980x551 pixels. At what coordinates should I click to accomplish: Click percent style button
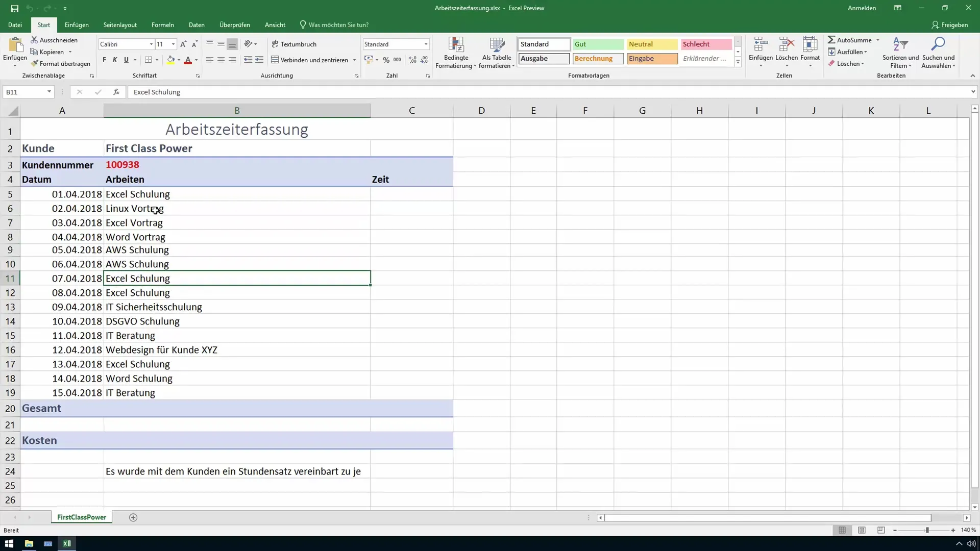click(x=386, y=60)
